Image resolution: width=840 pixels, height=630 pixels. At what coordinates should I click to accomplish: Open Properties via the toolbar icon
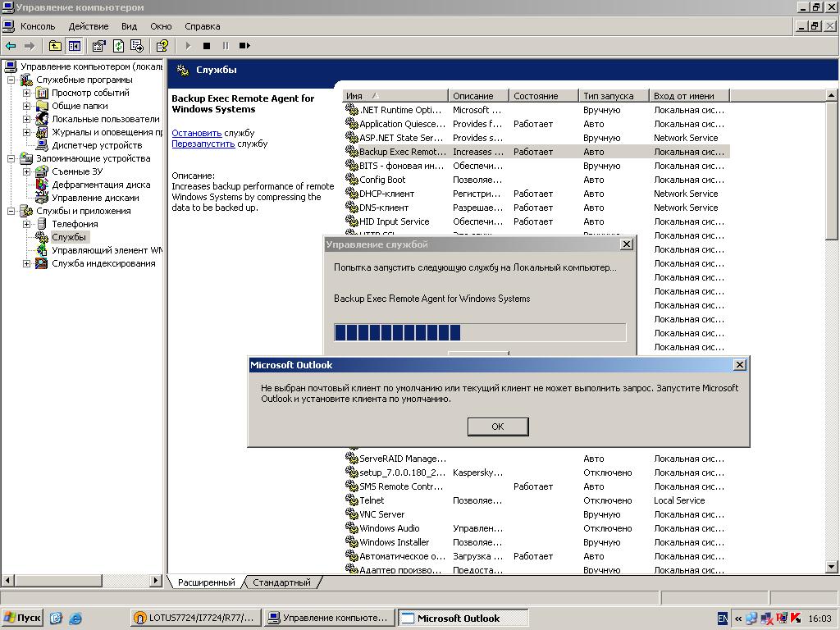tap(99, 46)
